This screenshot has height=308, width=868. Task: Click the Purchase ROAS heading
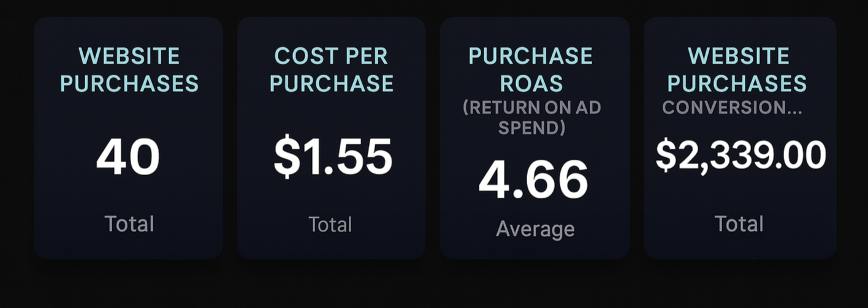pos(531,69)
